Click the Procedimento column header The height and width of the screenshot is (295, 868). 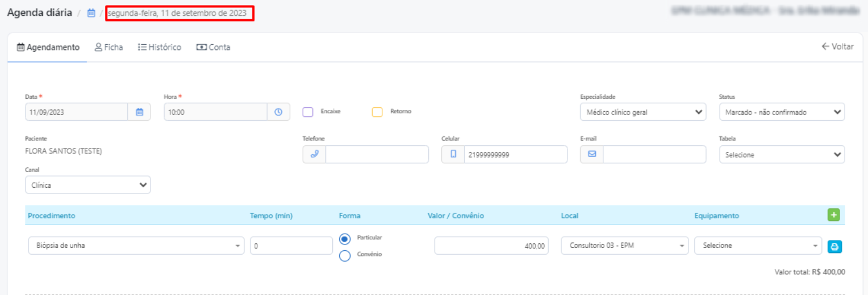tap(52, 216)
